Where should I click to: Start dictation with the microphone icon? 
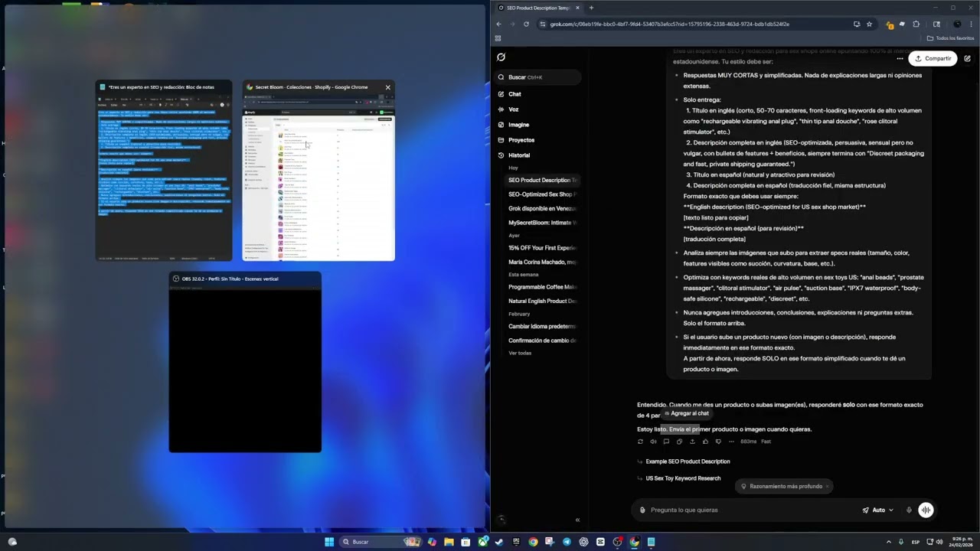pyautogui.click(x=909, y=510)
